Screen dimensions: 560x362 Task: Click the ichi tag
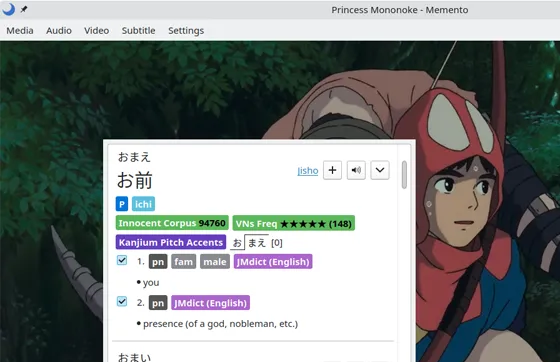pos(143,204)
